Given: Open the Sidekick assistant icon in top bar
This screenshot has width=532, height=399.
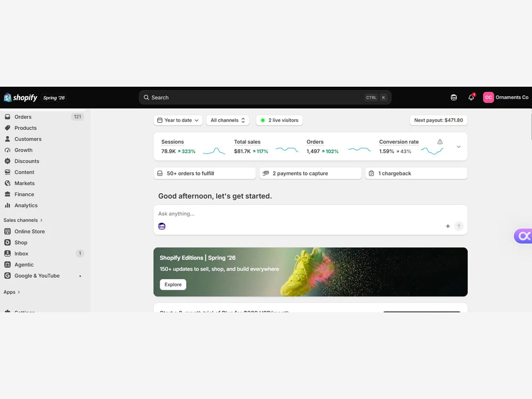Looking at the screenshot, I should click(454, 98).
